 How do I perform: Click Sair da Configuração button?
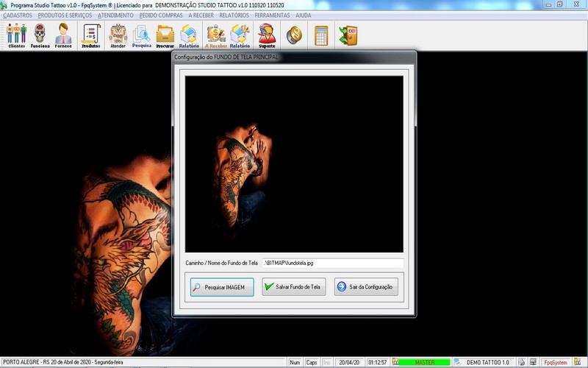point(366,287)
